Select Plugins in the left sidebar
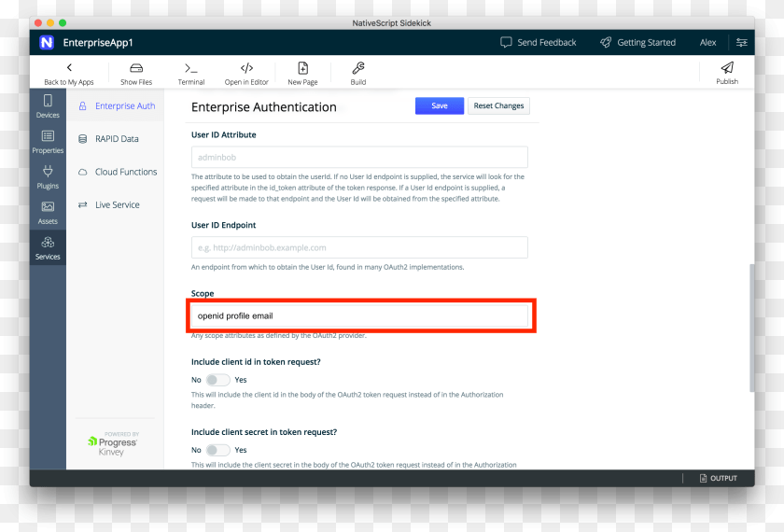Screen dimensions: 784x532 48,177
